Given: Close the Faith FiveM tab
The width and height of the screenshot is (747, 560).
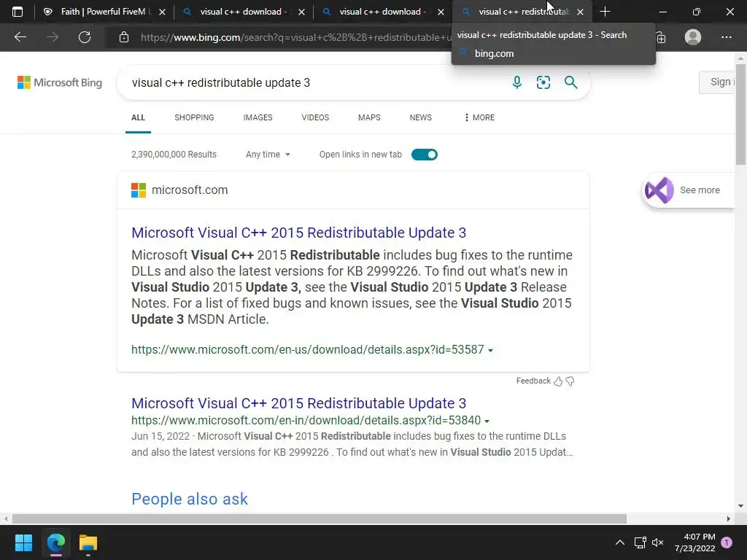Looking at the screenshot, I should point(163,12).
